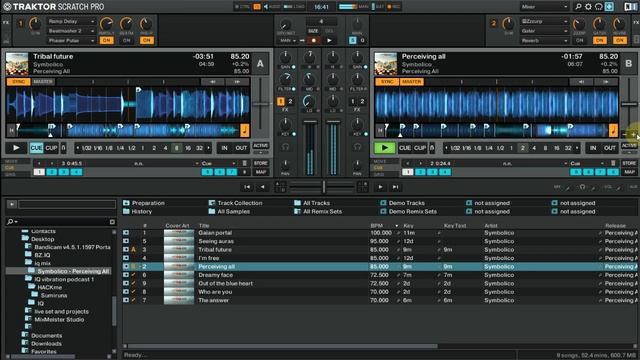The image size is (640, 360).
Task: Open All Tracks favorite
Action: click(316, 203)
